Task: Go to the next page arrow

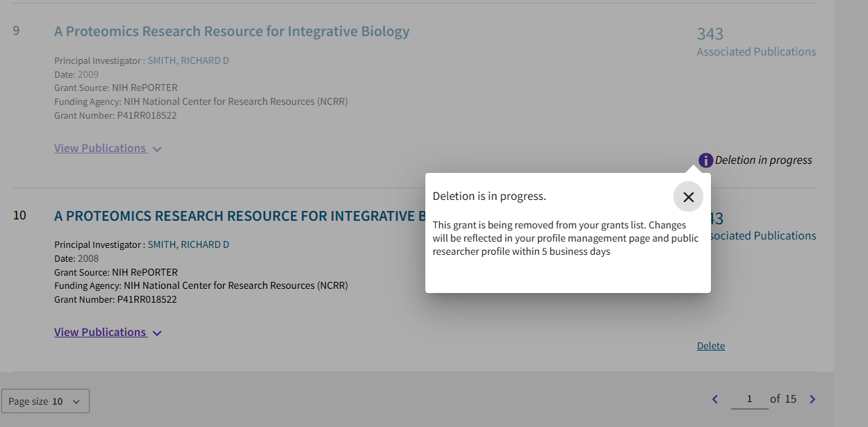Action: coord(812,399)
